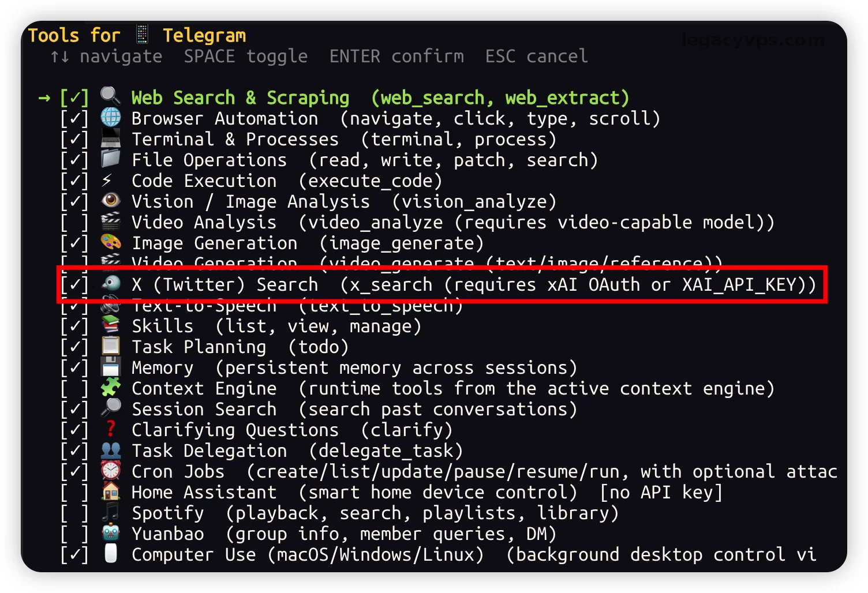
Task: Click the puzzle piece Context Engine icon
Action: click(110, 387)
